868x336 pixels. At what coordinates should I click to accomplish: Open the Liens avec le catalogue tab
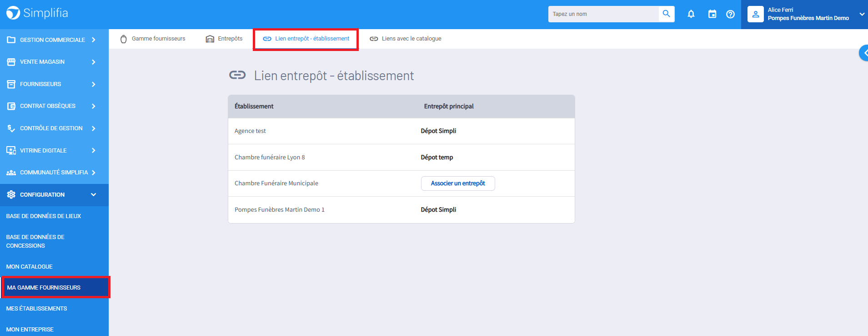click(x=406, y=39)
